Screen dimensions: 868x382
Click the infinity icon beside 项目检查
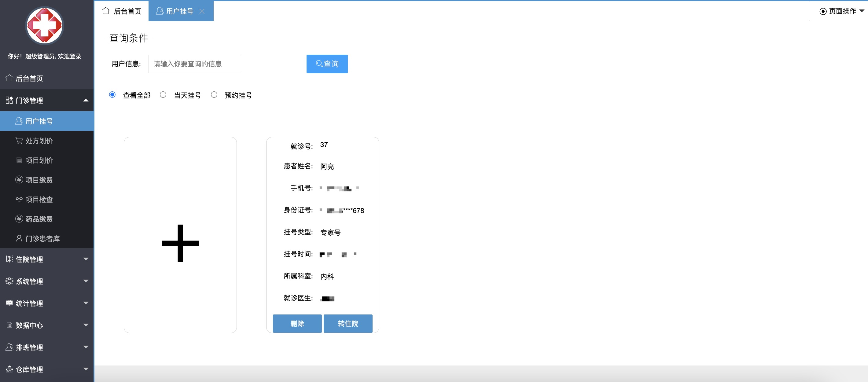coord(19,199)
